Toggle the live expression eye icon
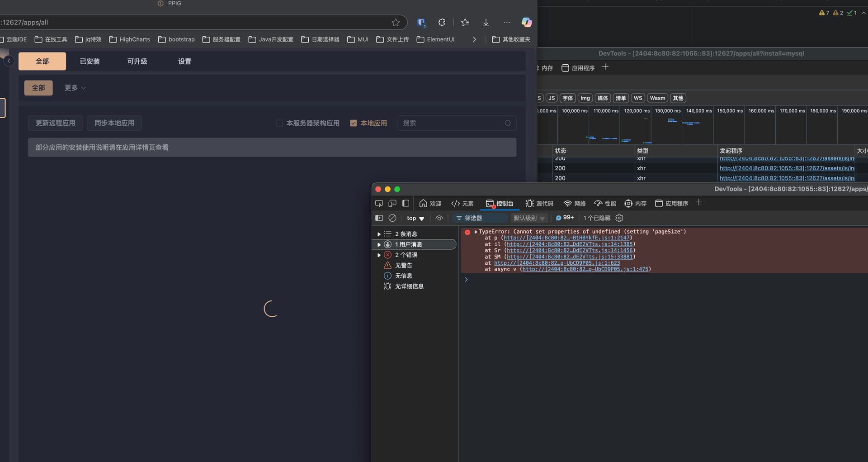This screenshot has width=868, height=462. point(439,218)
